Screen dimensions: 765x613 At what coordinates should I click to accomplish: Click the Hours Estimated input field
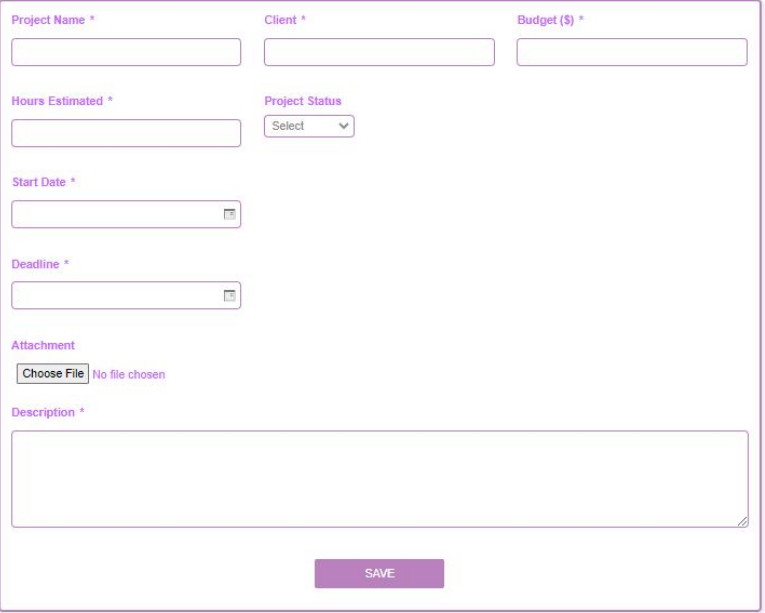126,133
